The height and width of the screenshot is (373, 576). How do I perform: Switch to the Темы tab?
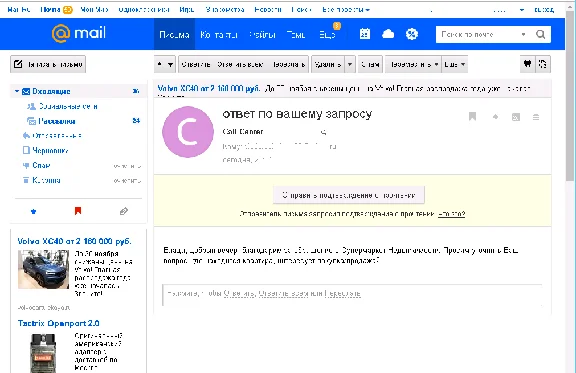click(x=296, y=35)
